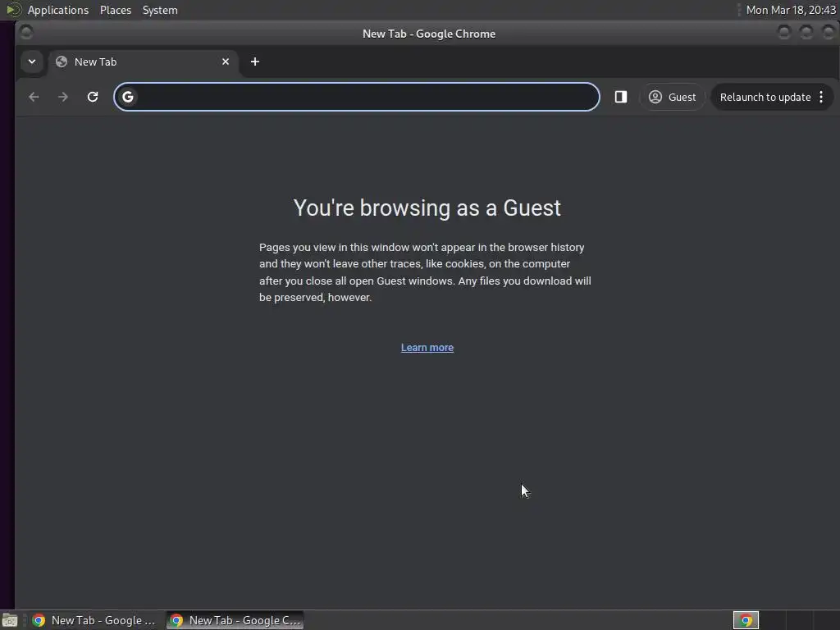840x630 pixels.
Task: Open the Applications menu
Action: pos(58,10)
